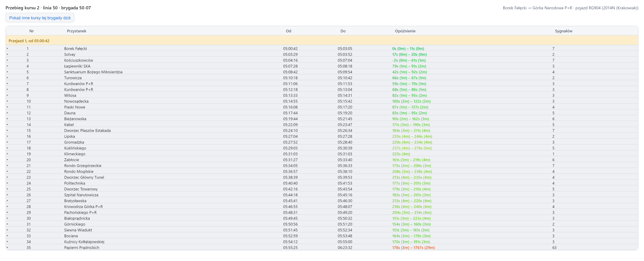Viewport: 644px width, 261px height.
Task: Click the red delay '178s (3m) – 1767s (29m)'
Action: click(413, 248)
